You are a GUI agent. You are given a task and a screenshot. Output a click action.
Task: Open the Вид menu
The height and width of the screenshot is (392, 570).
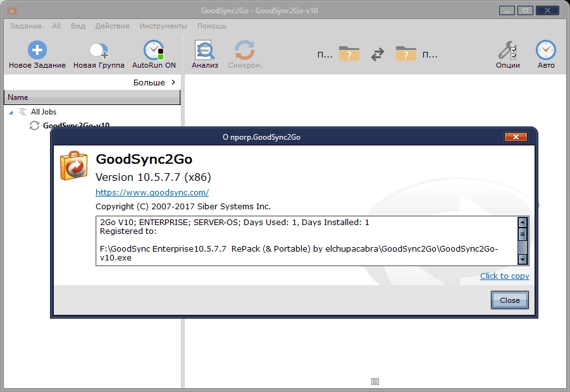pos(78,26)
